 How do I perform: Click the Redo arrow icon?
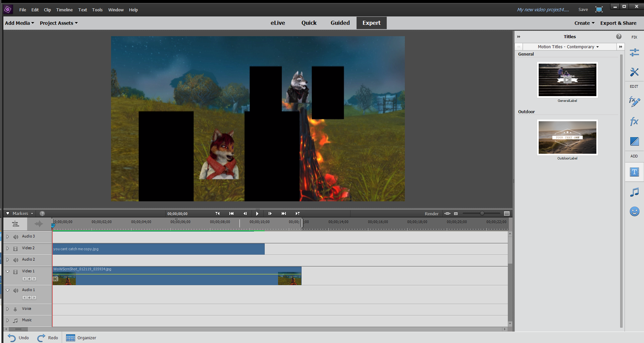(41, 338)
